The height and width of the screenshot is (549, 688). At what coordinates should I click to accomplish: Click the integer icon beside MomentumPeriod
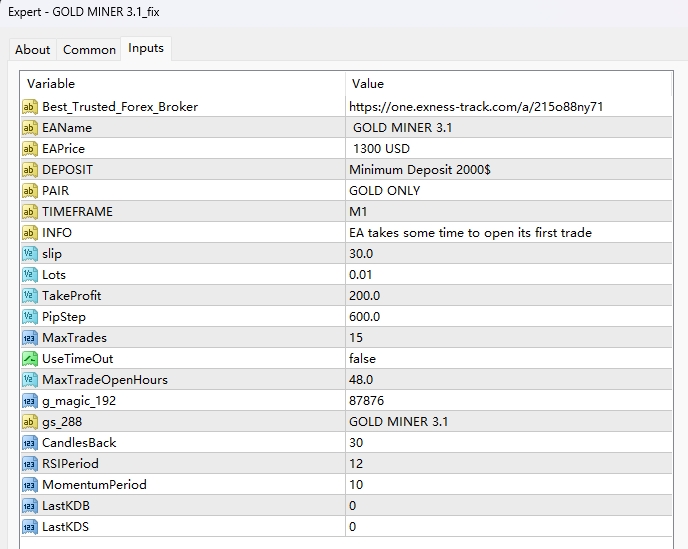[x=29, y=485]
